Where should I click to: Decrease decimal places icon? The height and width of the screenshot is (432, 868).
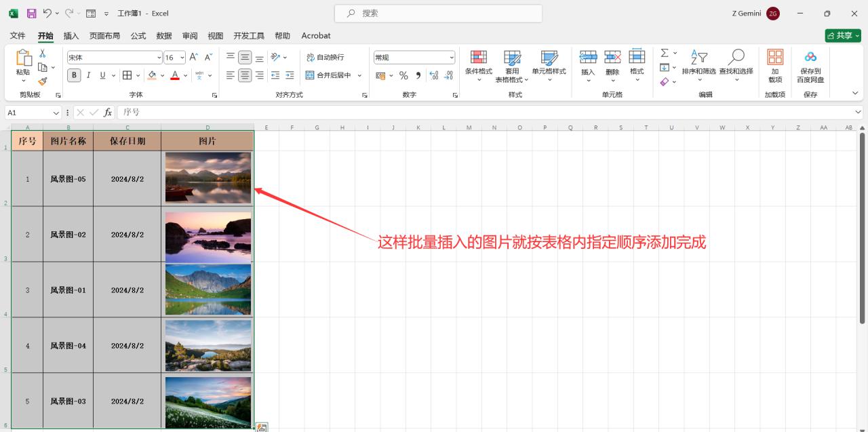pos(448,75)
